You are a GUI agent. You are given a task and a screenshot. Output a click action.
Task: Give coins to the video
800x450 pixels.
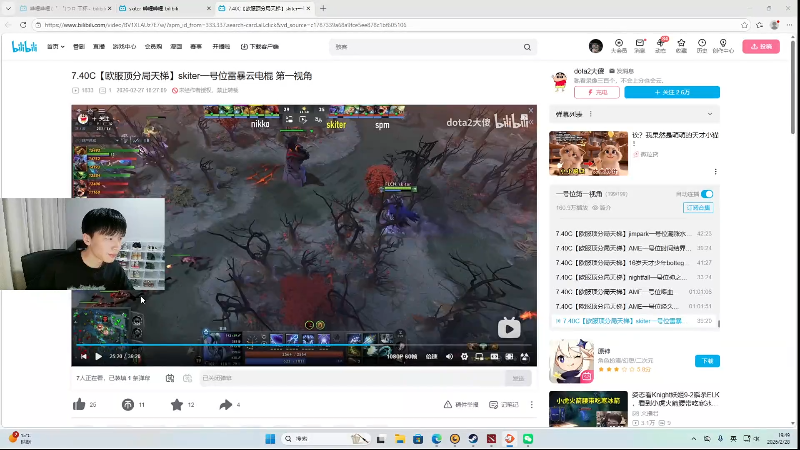coord(128,405)
